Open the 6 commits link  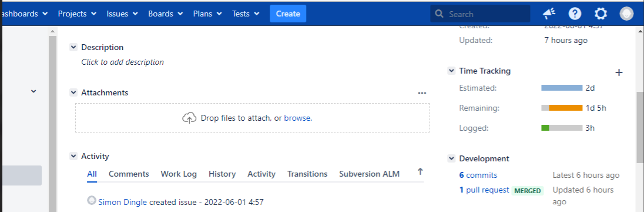click(x=478, y=175)
